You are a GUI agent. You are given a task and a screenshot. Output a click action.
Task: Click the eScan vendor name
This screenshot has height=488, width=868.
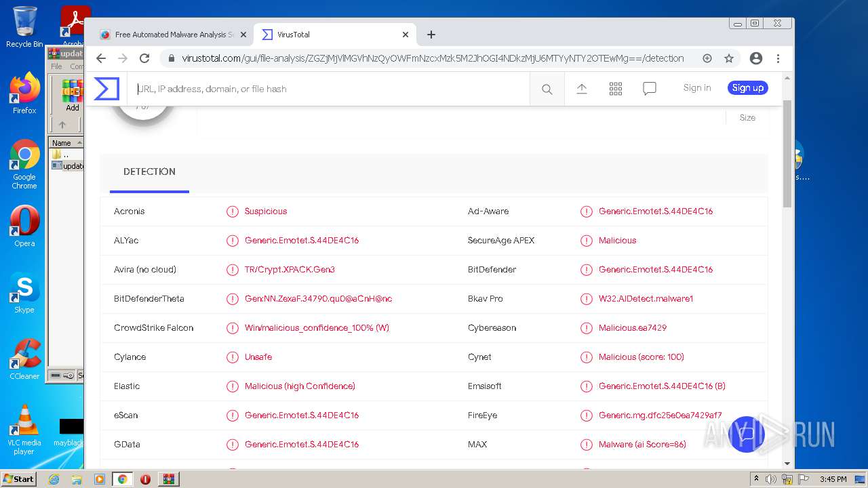pyautogui.click(x=125, y=415)
